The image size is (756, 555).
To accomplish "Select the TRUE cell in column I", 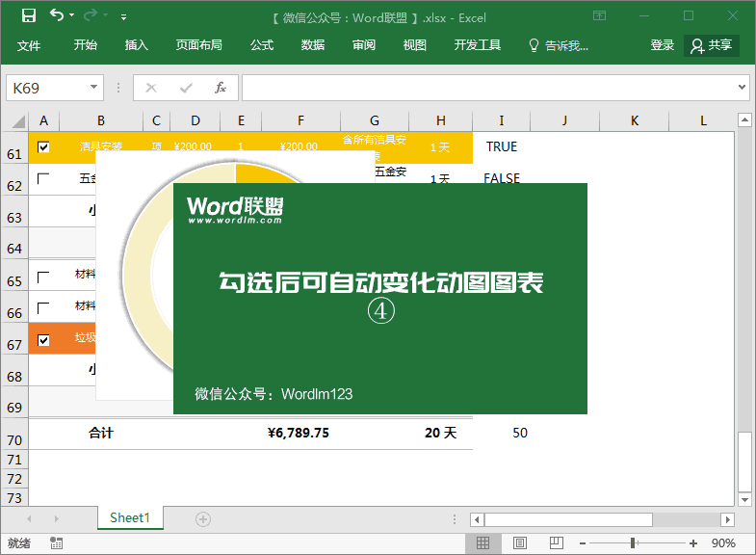I will (502, 146).
